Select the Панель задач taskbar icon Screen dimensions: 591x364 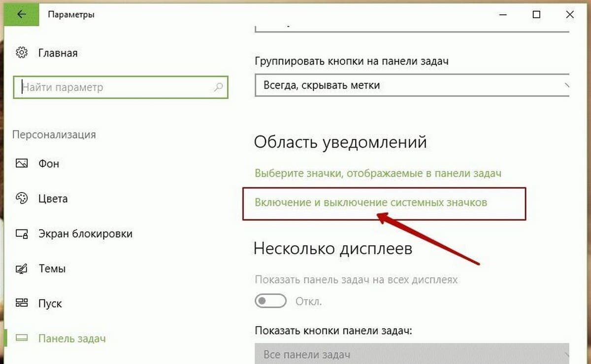(x=21, y=338)
